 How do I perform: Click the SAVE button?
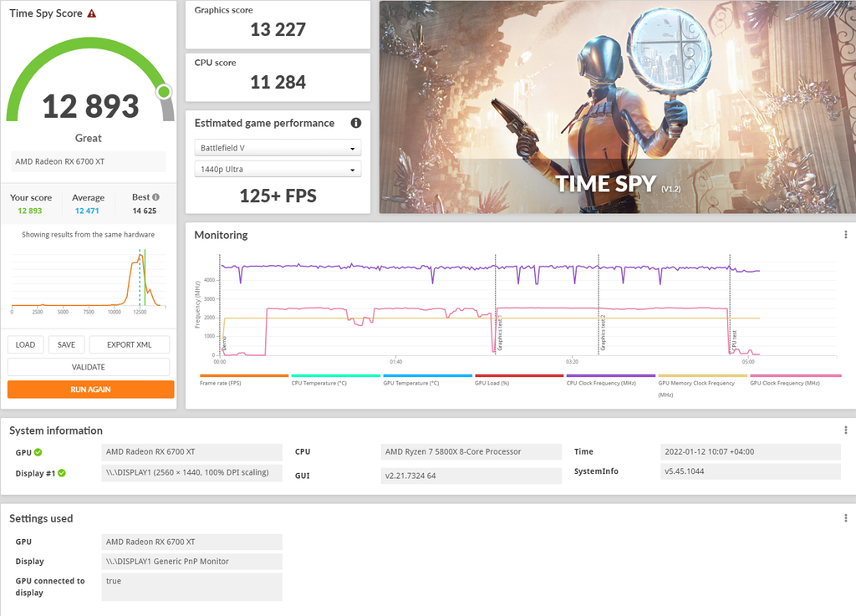pos(67,345)
